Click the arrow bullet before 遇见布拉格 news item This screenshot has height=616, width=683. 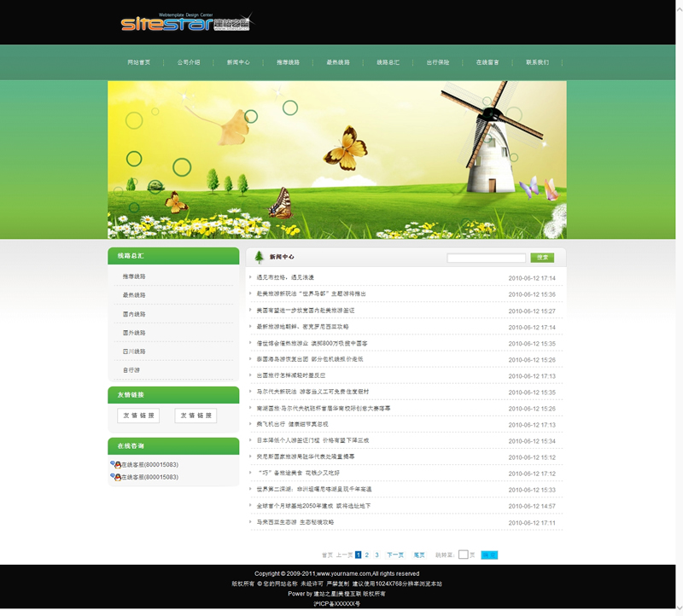point(251,277)
